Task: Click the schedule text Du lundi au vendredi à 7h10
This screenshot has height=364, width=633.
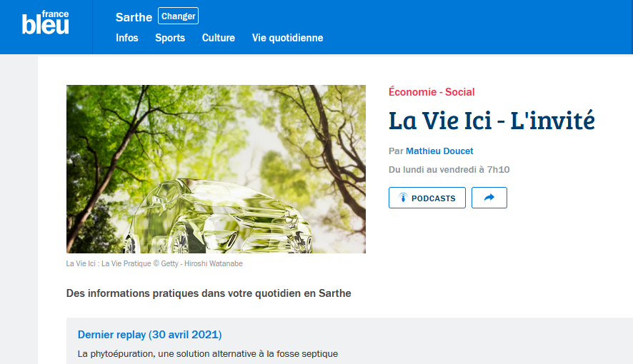Action: pos(449,170)
